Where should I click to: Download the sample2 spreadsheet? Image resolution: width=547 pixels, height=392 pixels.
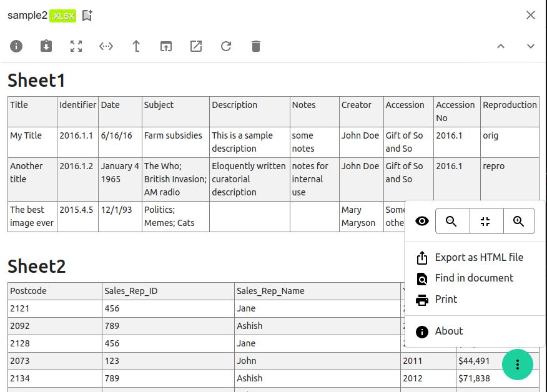(46, 46)
